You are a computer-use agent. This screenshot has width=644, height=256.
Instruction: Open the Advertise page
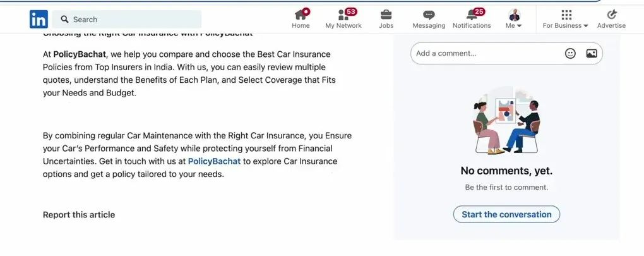pos(611,19)
